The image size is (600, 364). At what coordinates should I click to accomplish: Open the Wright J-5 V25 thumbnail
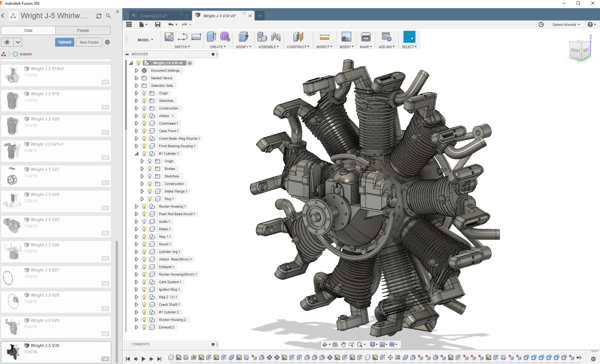tap(12, 226)
